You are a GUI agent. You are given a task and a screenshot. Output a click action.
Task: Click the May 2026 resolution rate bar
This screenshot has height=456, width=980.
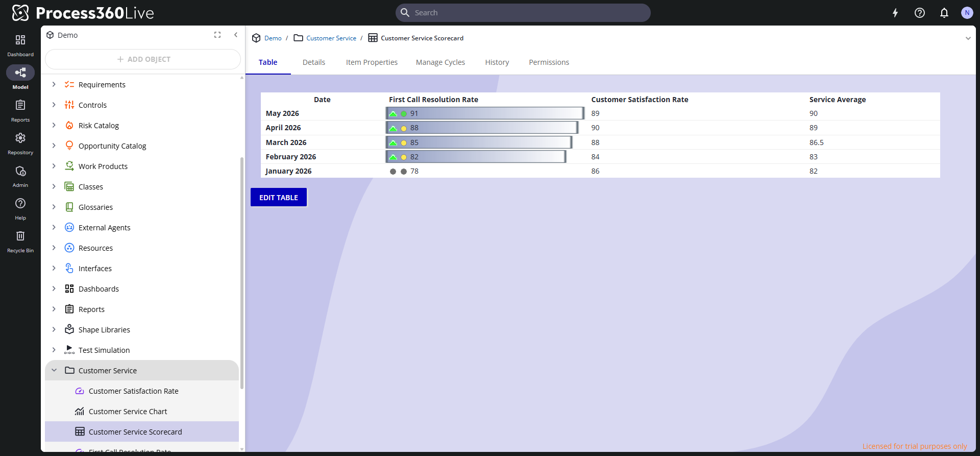(x=485, y=113)
